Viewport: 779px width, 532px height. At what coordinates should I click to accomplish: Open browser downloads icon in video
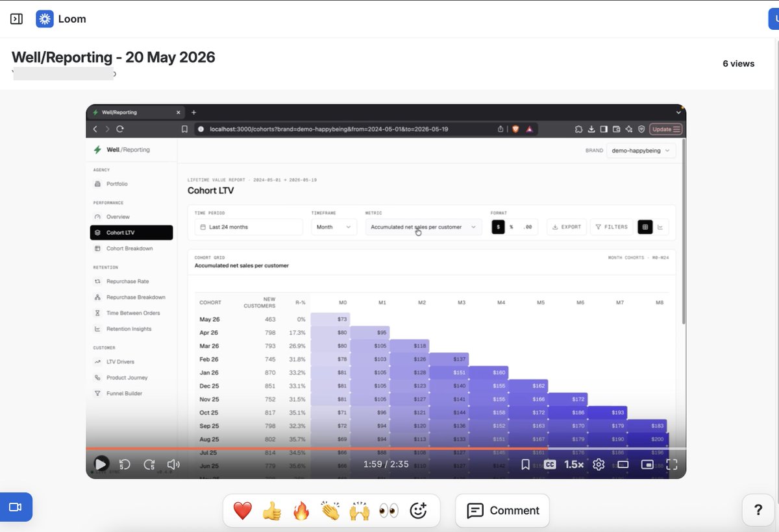pyautogui.click(x=591, y=129)
